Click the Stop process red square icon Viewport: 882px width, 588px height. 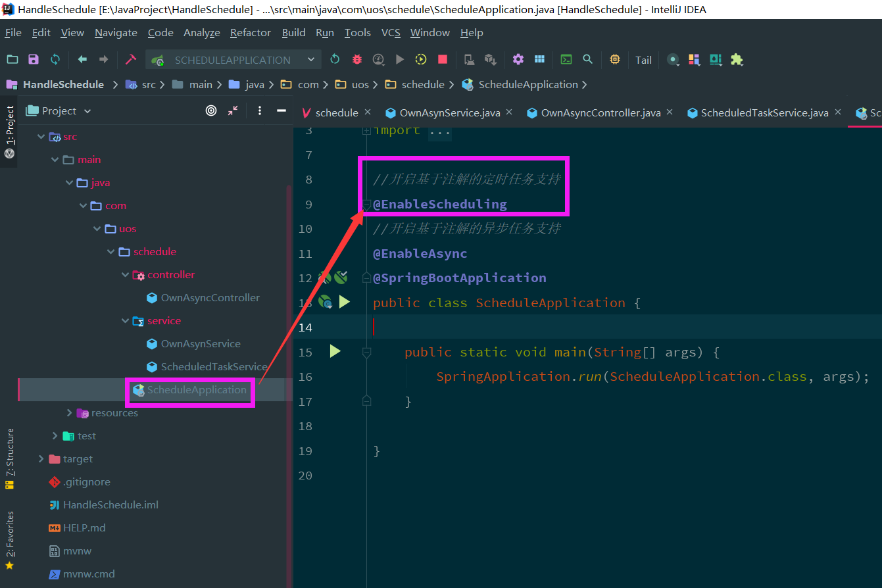pos(442,59)
